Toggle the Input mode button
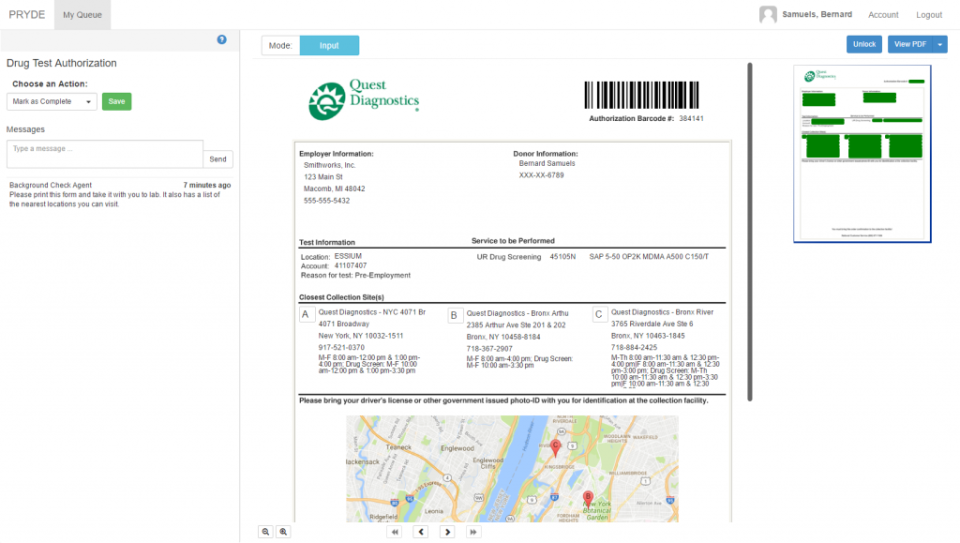The image size is (960, 543). 329,45
